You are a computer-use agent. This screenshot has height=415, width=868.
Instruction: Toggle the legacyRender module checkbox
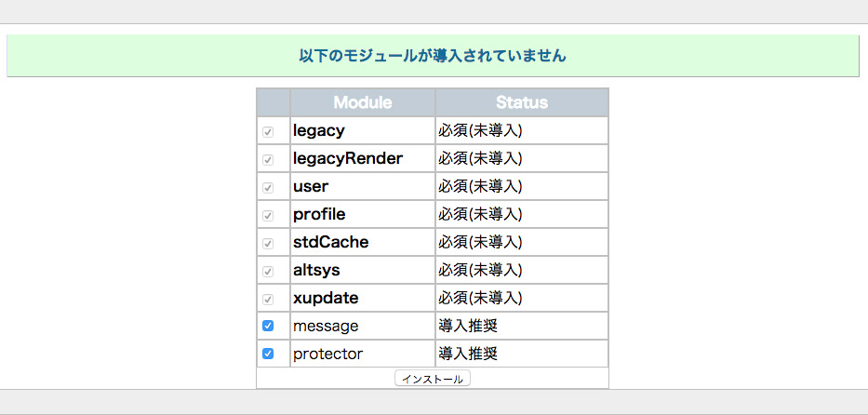(x=268, y=159)
